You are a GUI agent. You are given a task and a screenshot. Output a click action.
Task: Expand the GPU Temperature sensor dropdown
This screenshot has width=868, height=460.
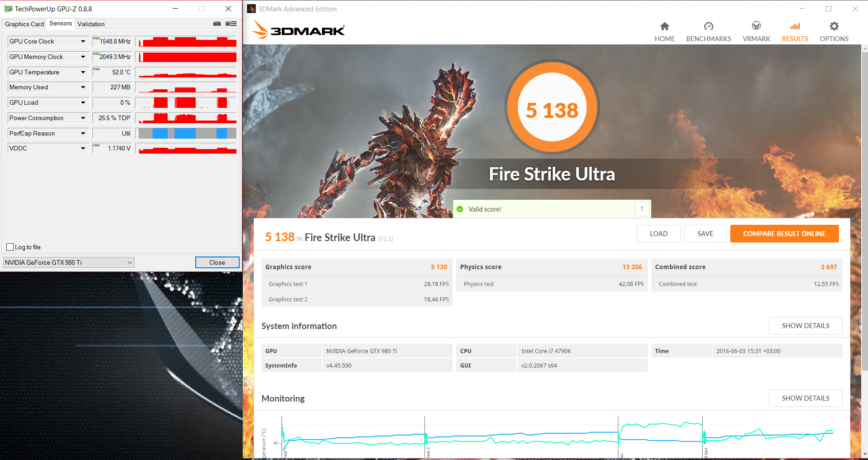click(83, 72)
